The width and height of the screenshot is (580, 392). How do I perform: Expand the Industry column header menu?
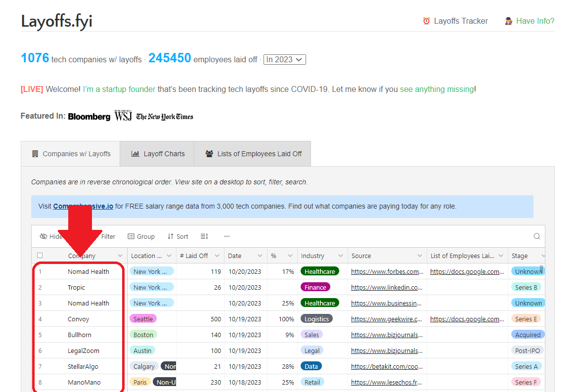(341, 256)
